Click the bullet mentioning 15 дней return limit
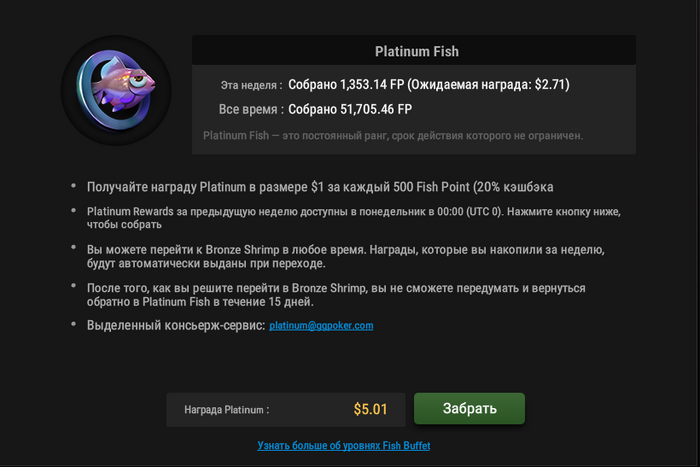 pos(336,295)
